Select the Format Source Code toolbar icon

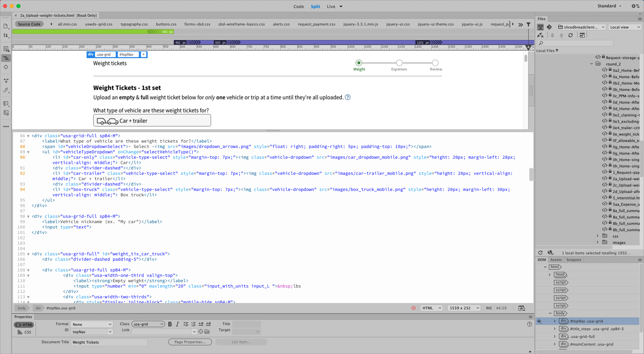[6, 58]
